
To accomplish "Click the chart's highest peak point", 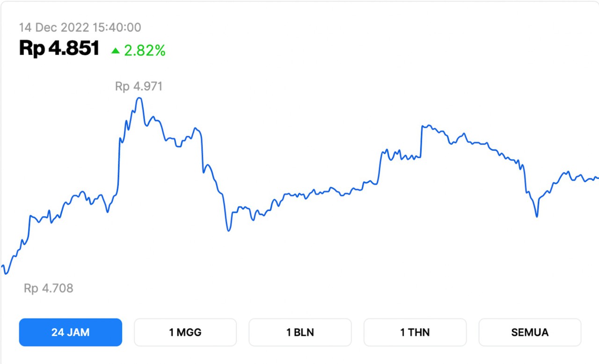I will tap(139, 98).
